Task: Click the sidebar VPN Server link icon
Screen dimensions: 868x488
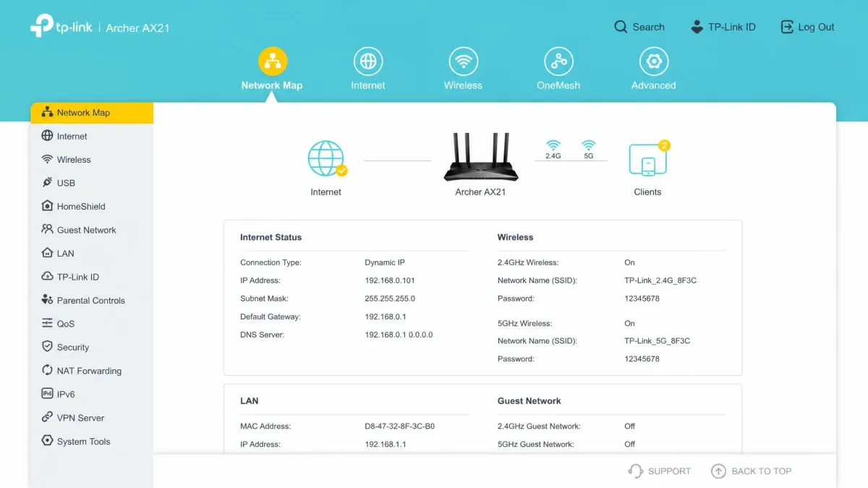Action: pos(47,417)
